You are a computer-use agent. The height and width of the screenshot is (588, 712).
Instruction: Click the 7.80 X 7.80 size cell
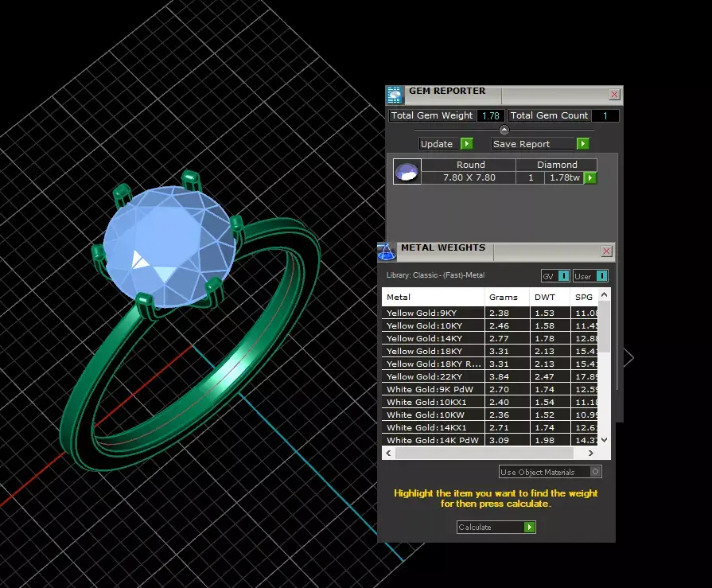point(469,177)
